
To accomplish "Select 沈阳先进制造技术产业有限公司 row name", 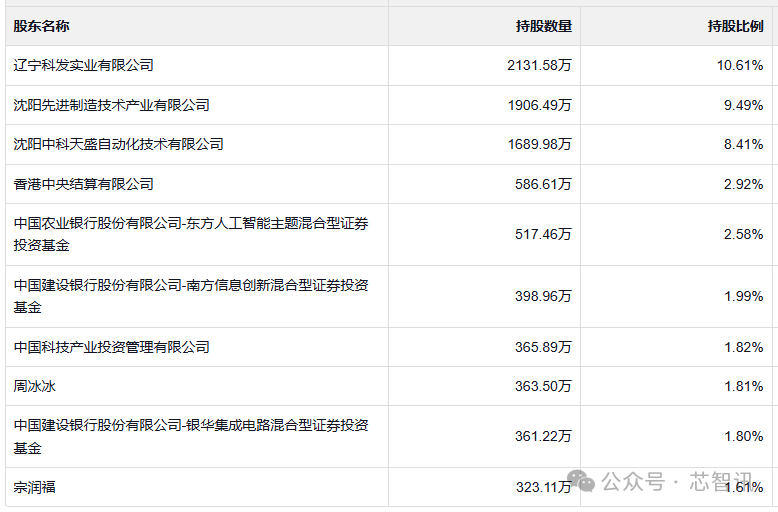I will point(112,105).
